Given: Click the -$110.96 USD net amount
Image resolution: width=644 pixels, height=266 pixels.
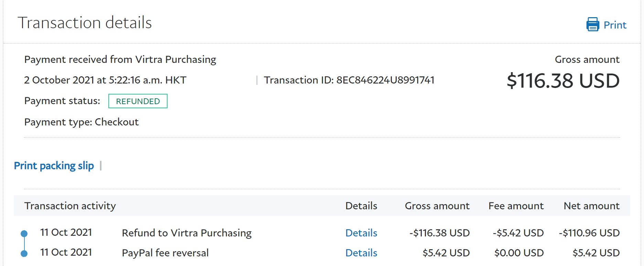Looking at the screenshot, I should click(x=589, y=233).
